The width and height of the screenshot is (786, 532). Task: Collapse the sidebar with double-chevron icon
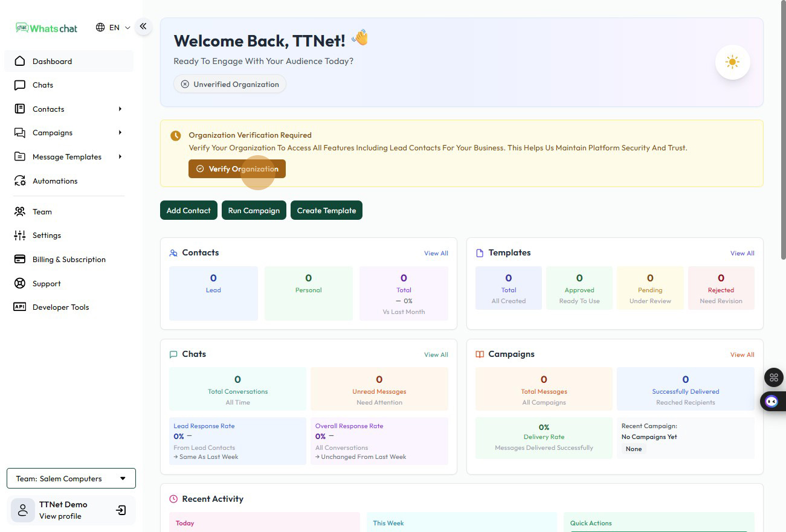[x=143, y=26]
